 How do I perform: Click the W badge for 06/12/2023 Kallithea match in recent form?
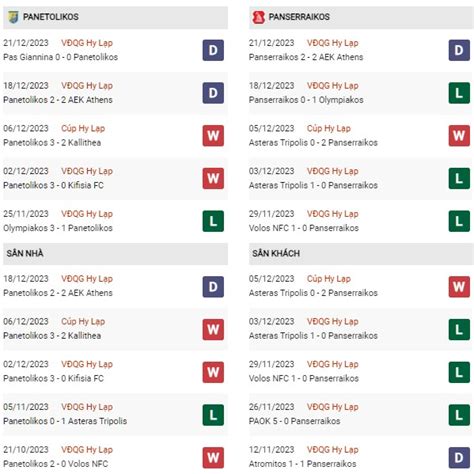pos(213,136)
